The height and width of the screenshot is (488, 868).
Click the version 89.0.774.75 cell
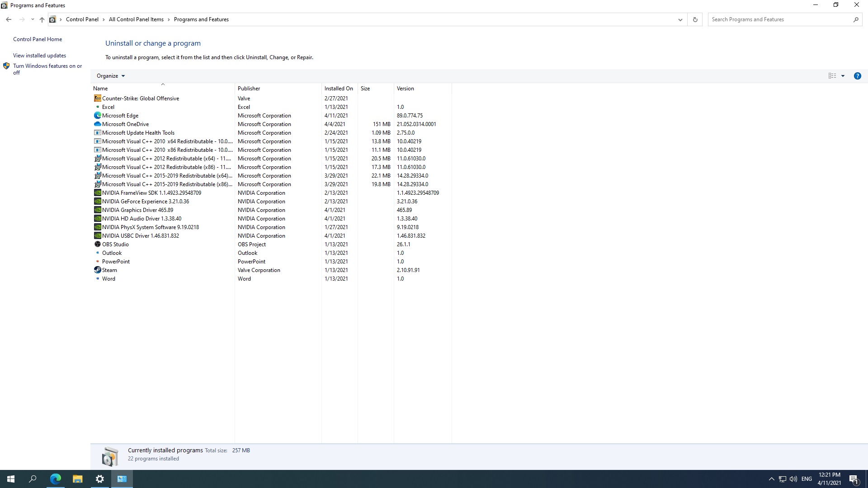click(x=410, y=115)
